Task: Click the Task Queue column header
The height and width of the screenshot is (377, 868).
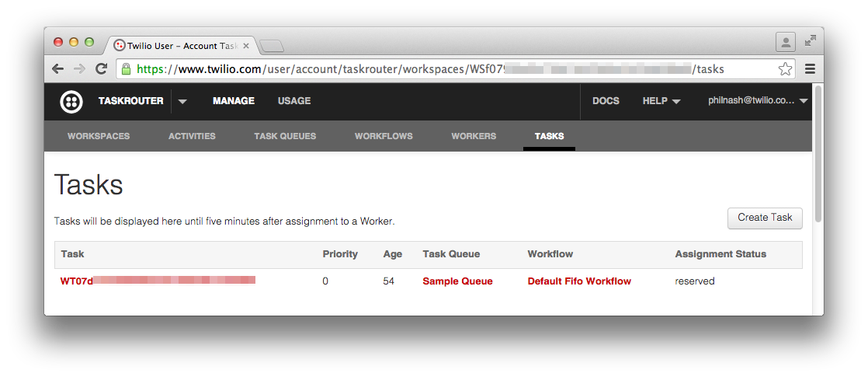Action: tap(451, 254)
